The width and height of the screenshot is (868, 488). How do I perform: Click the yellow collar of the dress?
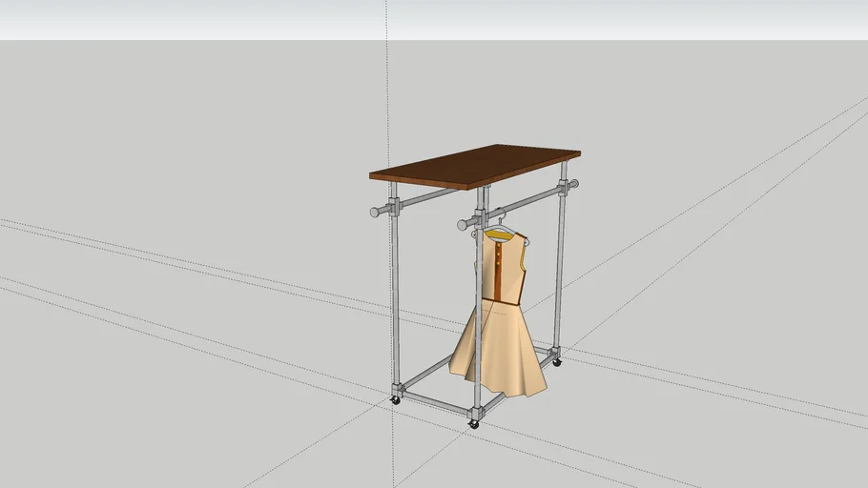click(x=500, y=236)
